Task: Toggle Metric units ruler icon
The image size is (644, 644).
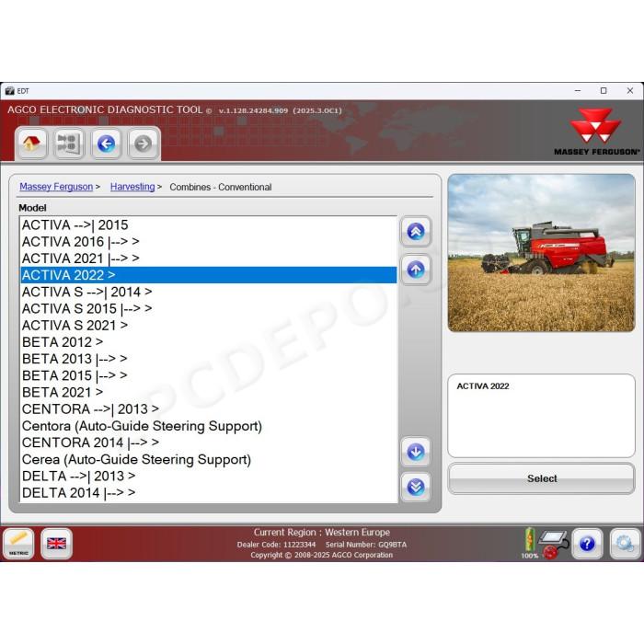Action: [18, 544]
